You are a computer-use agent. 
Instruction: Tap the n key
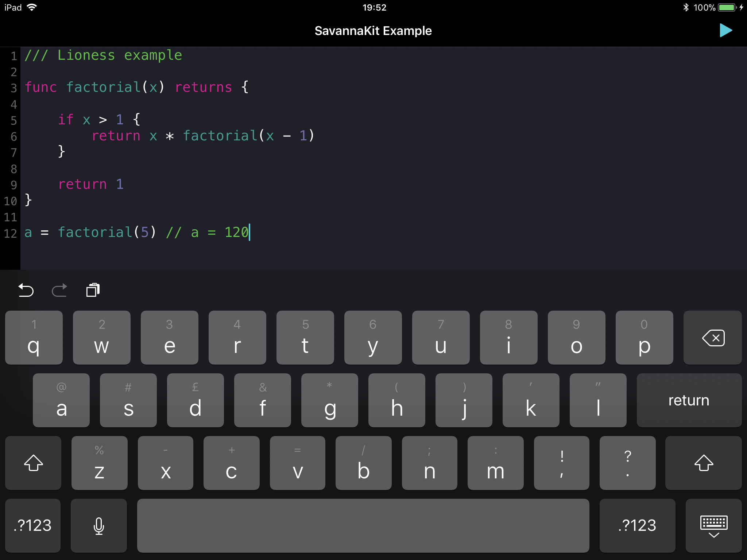[430, 463]
